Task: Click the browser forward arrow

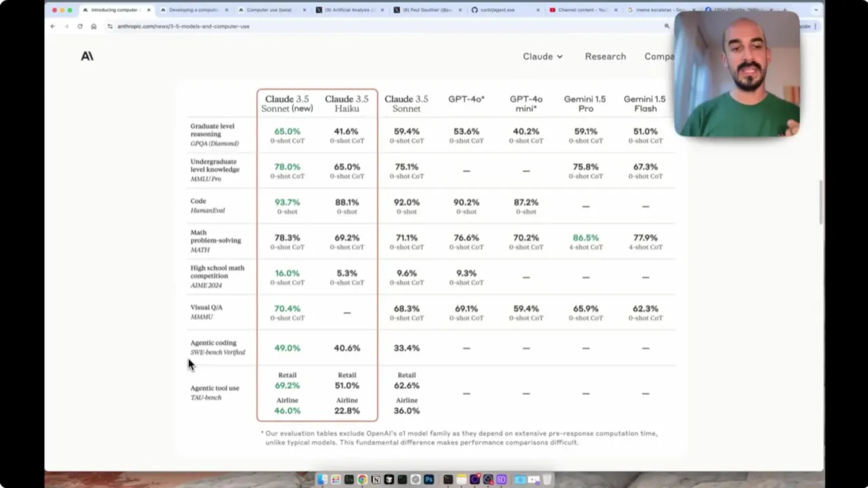Action: point(66,26)
